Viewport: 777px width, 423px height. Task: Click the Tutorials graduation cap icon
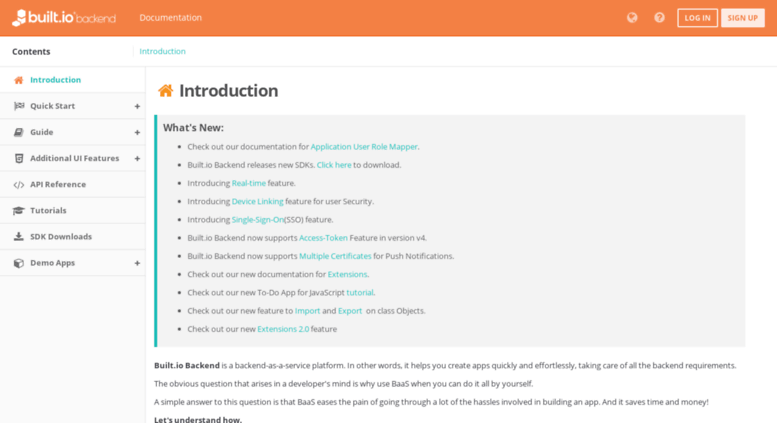(x=19, y=211)
